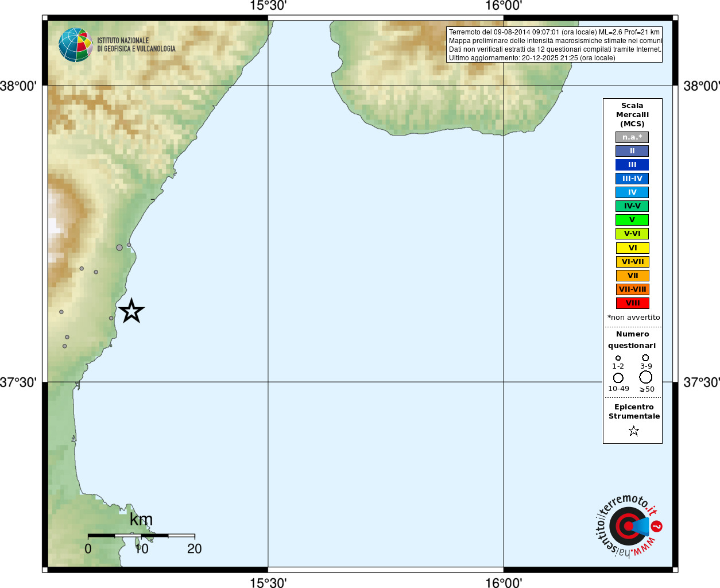720x588 pixels.
Task: Click the haisentitoilterremoto.it logo
Action: [x=629, y=525]
